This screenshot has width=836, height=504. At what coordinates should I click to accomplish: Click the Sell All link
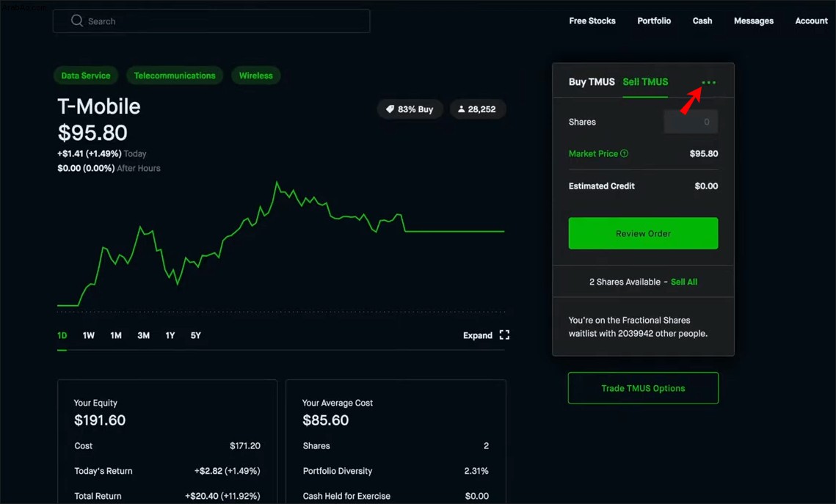click(x=684, y=282)
